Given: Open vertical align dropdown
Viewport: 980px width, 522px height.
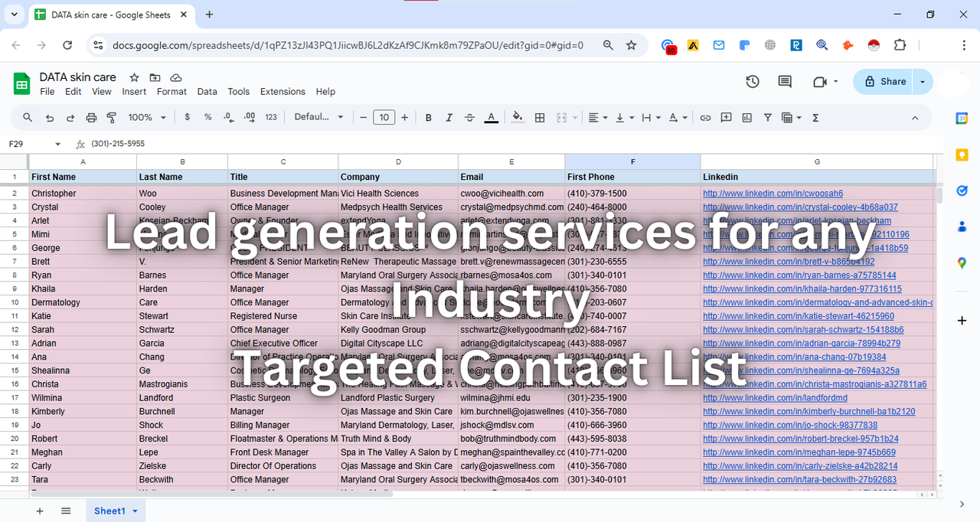Looking at the screenshot, I should [626, 118].
